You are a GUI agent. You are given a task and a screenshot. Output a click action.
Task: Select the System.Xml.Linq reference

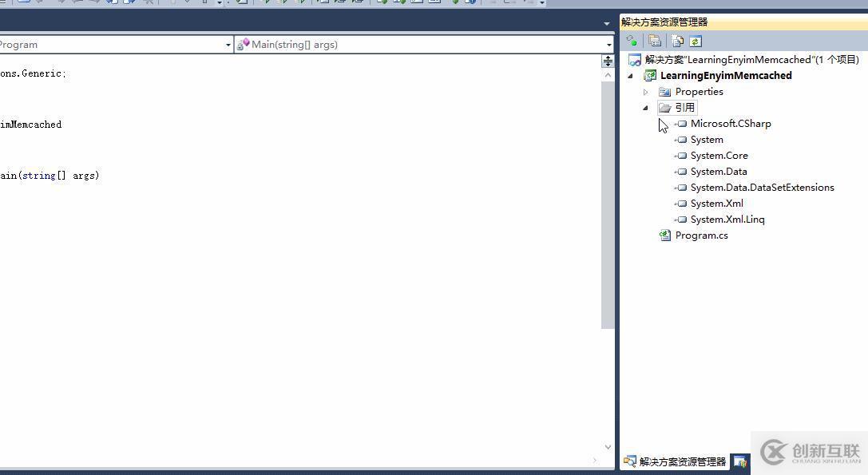pyautogui.click(x=727, y=219)
